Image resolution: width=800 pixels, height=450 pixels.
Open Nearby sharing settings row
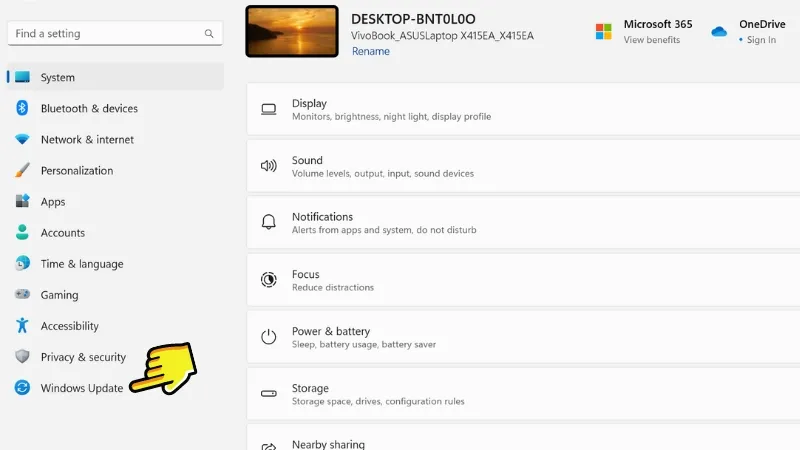click(523, 437)
